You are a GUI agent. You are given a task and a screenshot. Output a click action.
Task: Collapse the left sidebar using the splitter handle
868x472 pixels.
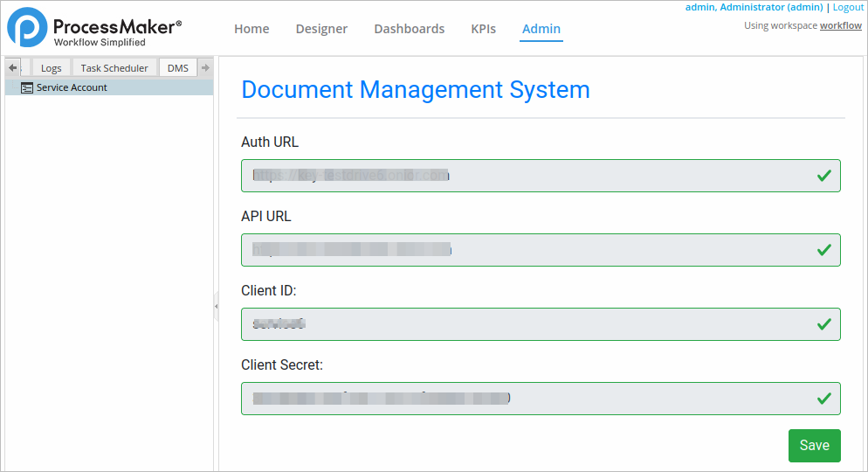pyautogui.click(x=216, y=306)
